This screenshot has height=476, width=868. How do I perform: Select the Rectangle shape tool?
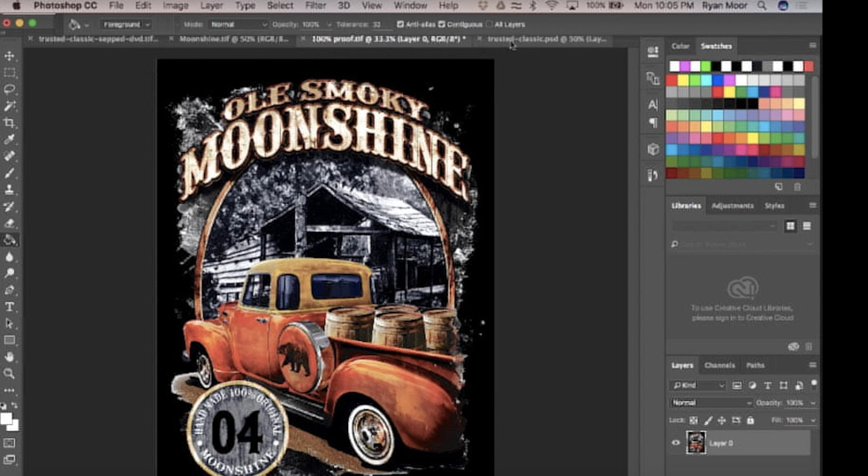10,340
